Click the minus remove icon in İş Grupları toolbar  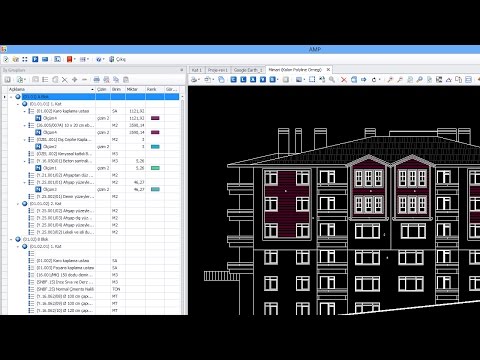[84, 80]
